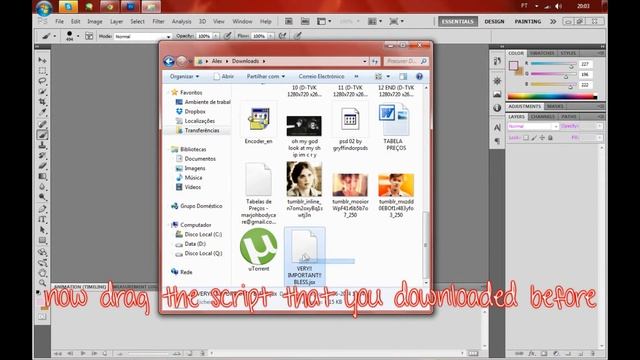Expand the Organizar menu in Explorer
This screenshot has width=640, height=360.
[x=184, y=76]
